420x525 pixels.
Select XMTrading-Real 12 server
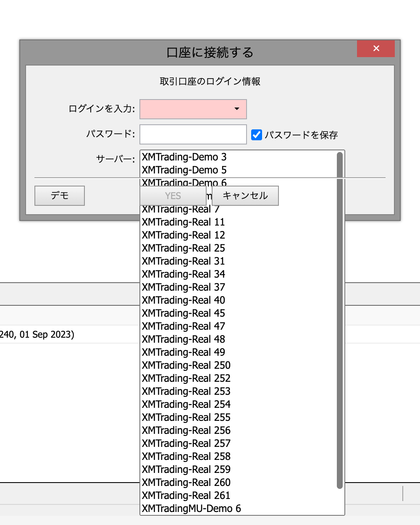pyautogui.click(x=239, y=235)
